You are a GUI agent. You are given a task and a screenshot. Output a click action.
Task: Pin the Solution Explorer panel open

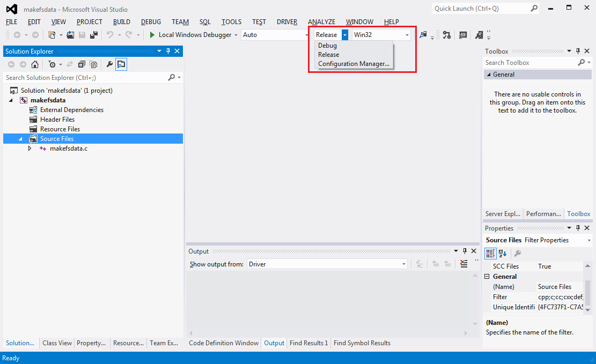[168, 51]
